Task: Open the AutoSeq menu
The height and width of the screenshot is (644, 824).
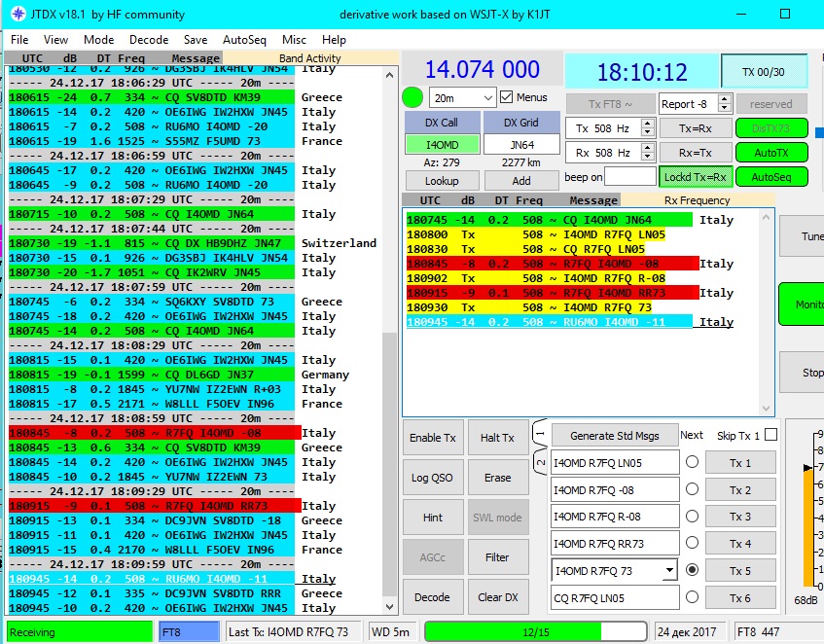Action: tap(244, 40)
